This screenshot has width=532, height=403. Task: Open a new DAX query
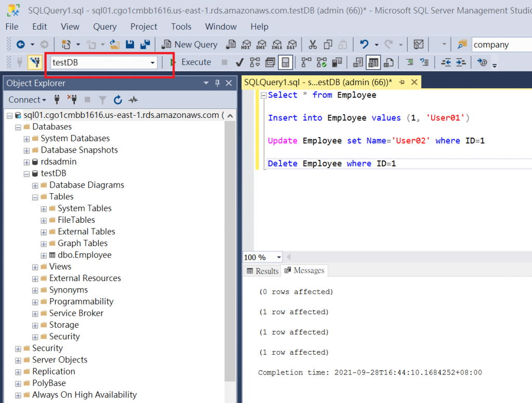(x=292, y=45)
